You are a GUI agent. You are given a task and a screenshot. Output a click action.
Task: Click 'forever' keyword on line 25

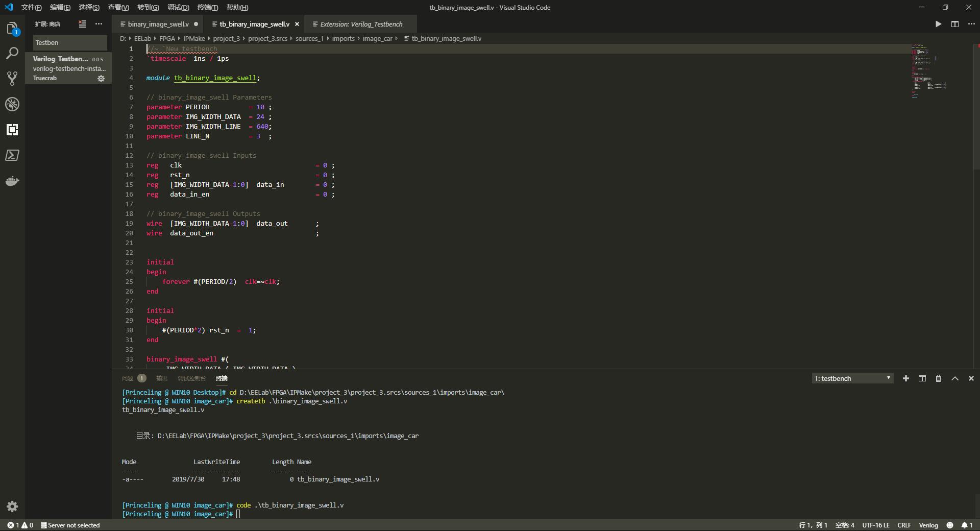pos(176,282)
